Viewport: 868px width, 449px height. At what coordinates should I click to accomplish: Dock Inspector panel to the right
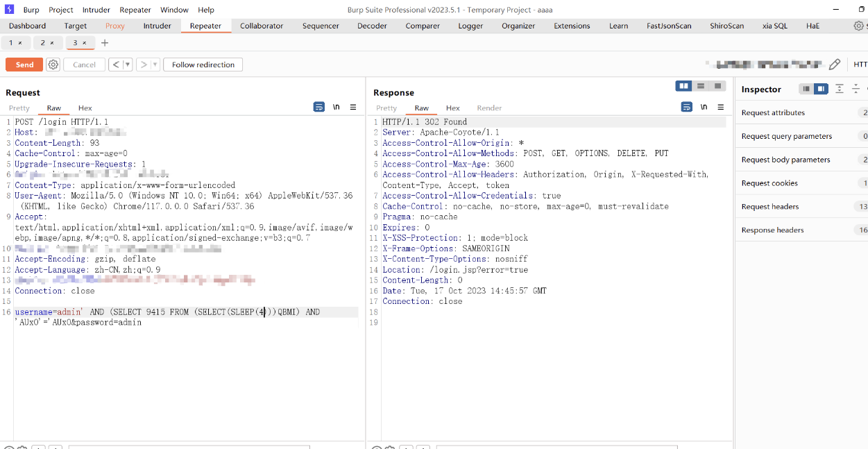(x=821, y=89)
